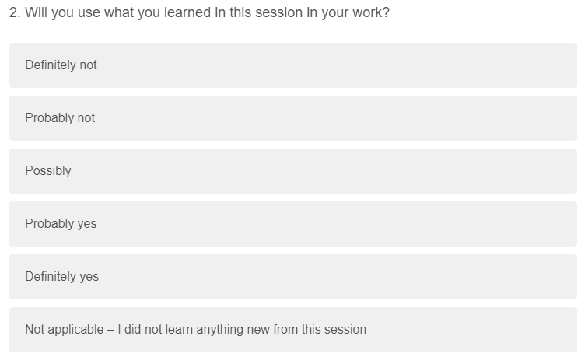
Task: Mark the second answer box, "Probably not"
Action: coord(293,118)
